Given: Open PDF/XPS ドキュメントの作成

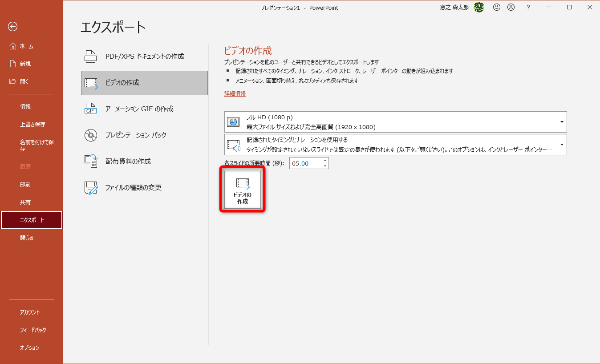Looking at the screenshot, I should (144, 57).
